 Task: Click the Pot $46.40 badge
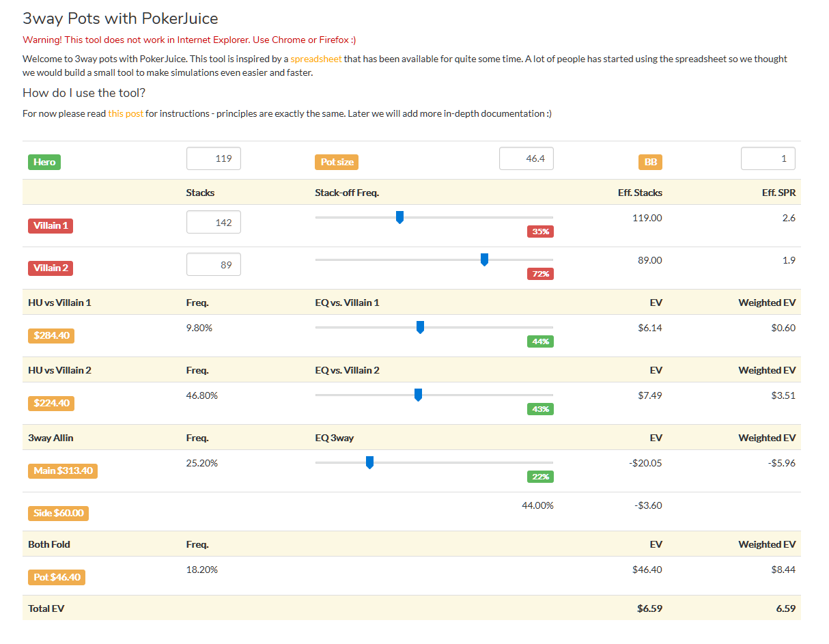click(57, 577)
